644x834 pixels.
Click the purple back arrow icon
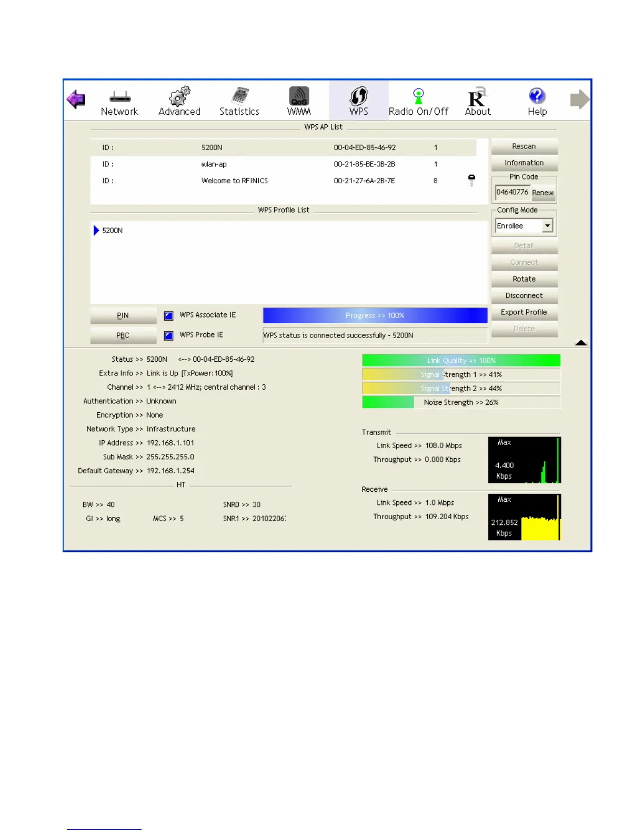(76, 99)
